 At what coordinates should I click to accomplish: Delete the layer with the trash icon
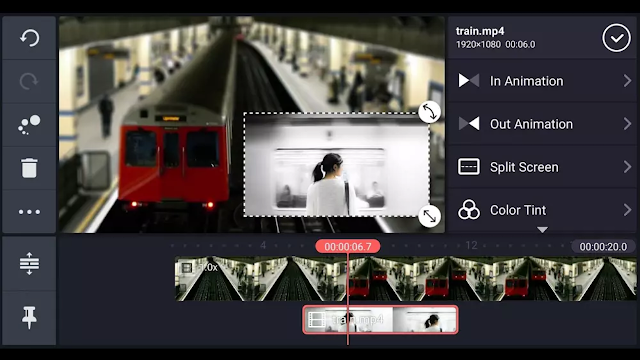[x=29, y=168]
